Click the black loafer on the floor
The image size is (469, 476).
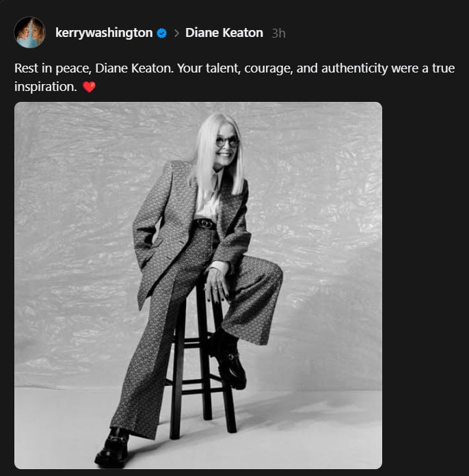pos(113,448)
